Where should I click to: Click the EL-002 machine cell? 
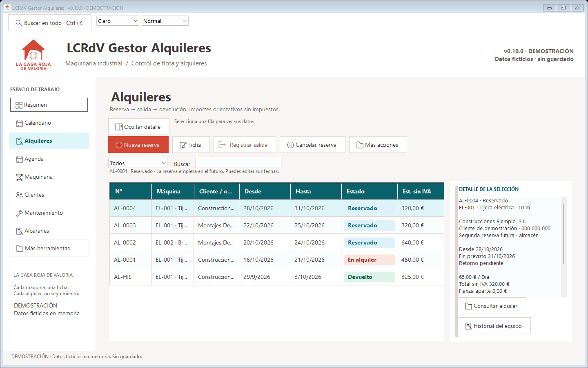pos(173,242)
